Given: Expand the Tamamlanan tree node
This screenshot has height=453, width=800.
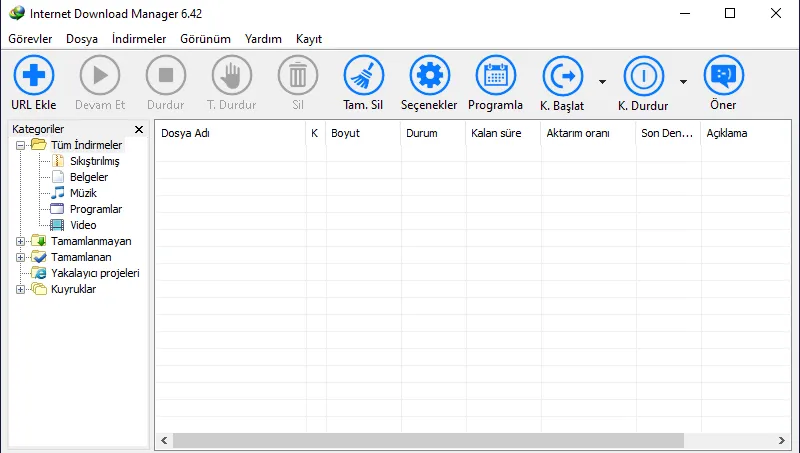Looking at the screenshot, I should click(x=20, y=258).
